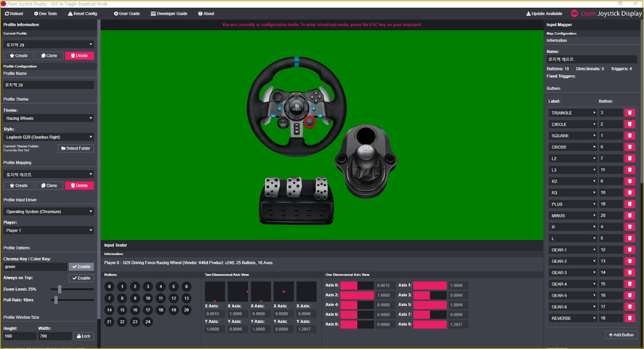Click Reset Config

click(x=83, y=14)
